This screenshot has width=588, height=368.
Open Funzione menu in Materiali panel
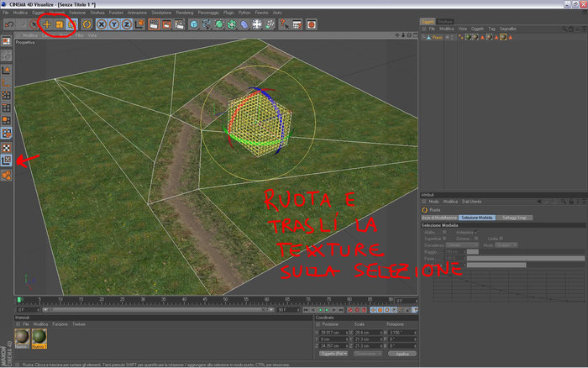pyautogui.click(x=60, y=324)
